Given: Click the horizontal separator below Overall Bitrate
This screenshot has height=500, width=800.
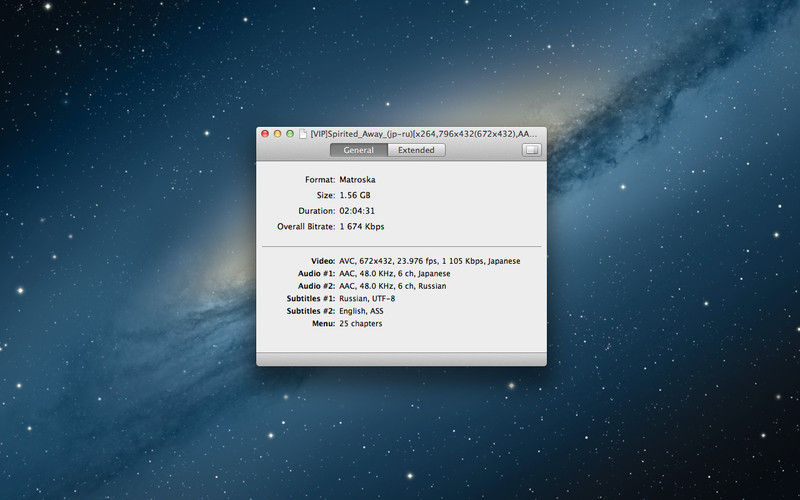Looking at the screenshot, I should (401, 246).
